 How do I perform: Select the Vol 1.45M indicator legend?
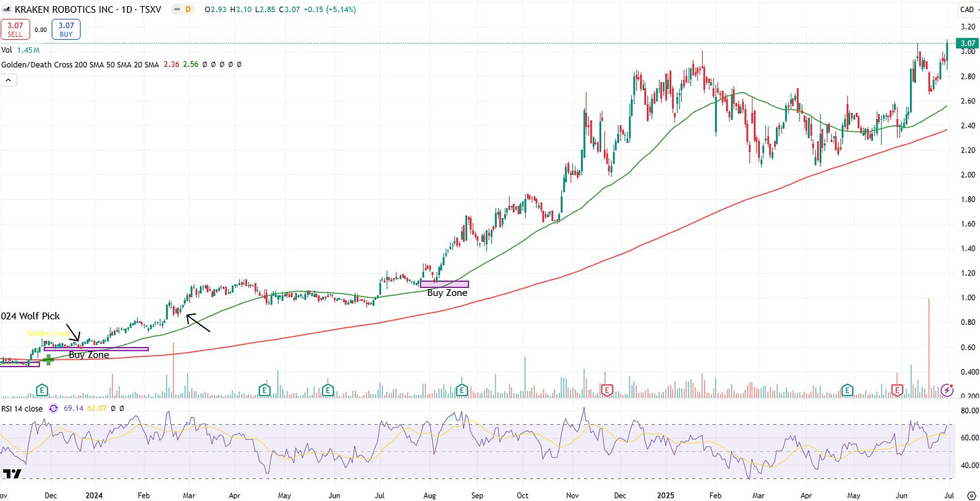tap(20, 50)
